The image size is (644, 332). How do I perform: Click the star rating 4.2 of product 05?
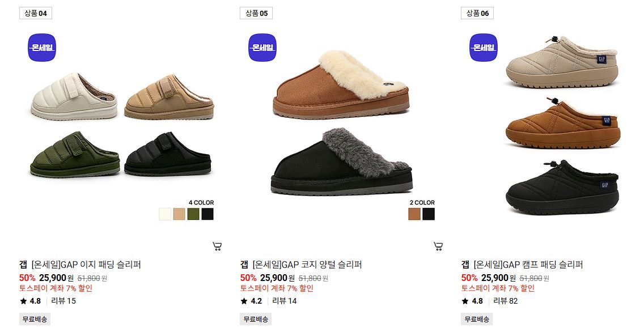click(x=251, y=301)
